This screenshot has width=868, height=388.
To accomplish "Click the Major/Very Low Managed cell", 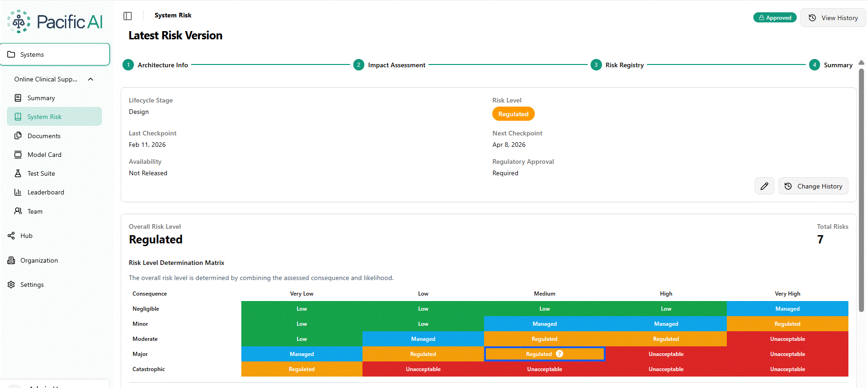I will 302,354.
